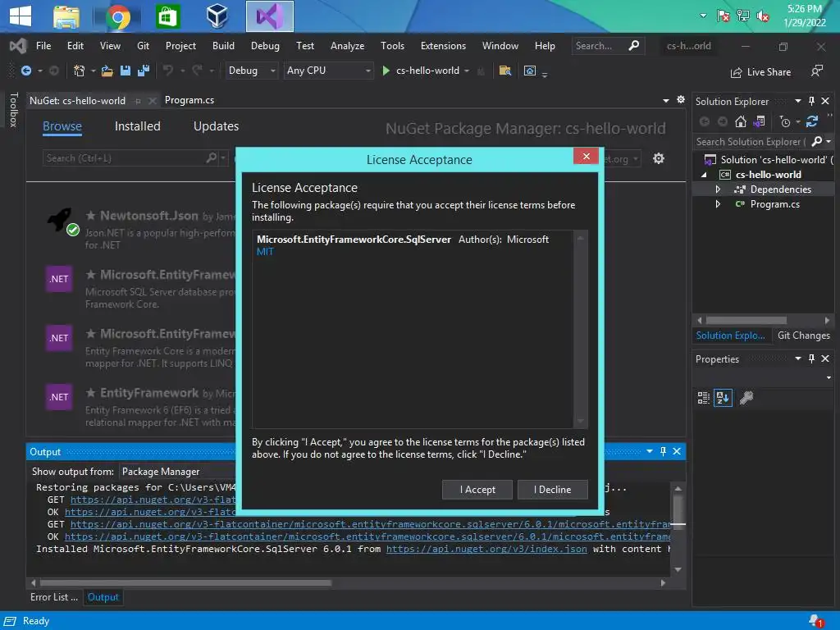Click Sync with Active Document icon
Image resolution: width=840 pixels, height=630 pixels.
pyautogui.click(x=812, y=121)
